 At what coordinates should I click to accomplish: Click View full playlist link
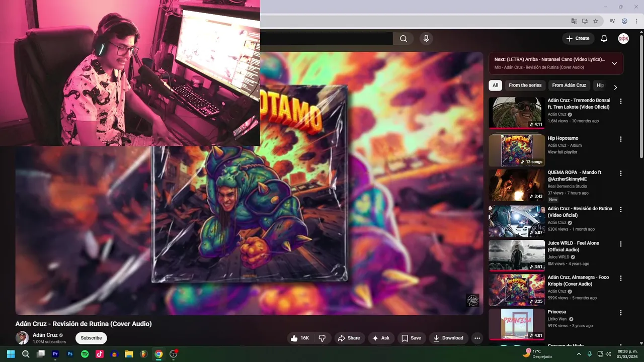562,152
